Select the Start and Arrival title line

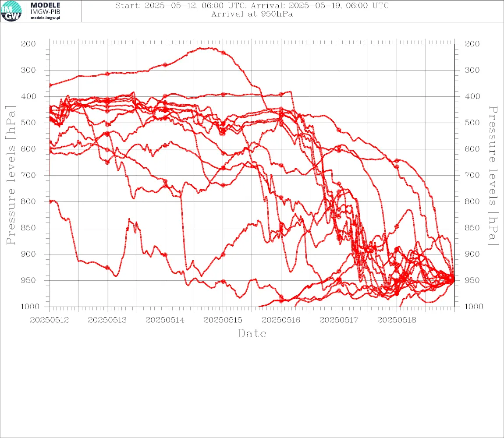[252, 5]
